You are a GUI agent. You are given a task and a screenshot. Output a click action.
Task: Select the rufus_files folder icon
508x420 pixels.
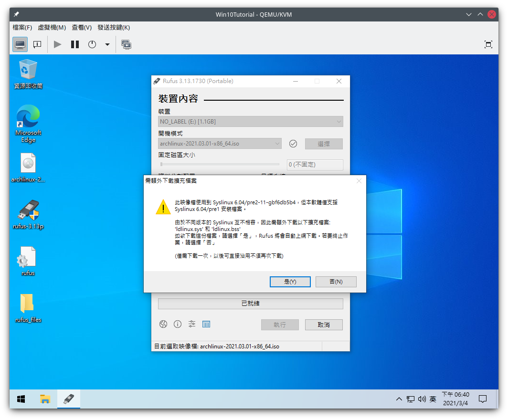28,308
